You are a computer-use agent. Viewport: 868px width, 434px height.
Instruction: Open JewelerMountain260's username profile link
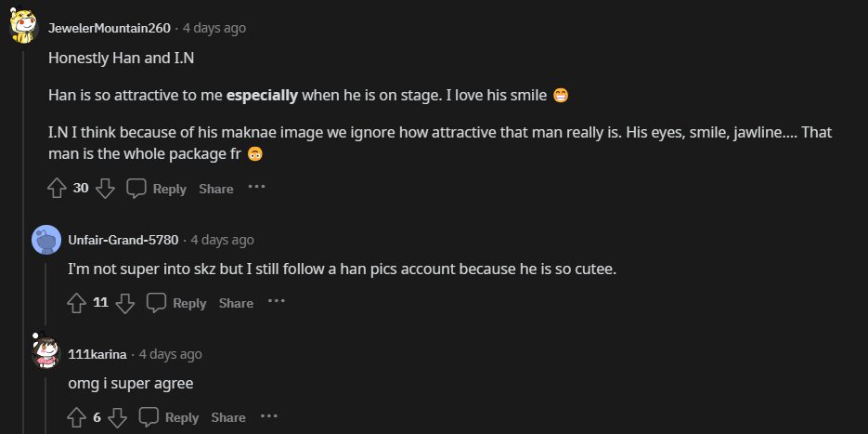pyautogui.click(x=110, y=28)
